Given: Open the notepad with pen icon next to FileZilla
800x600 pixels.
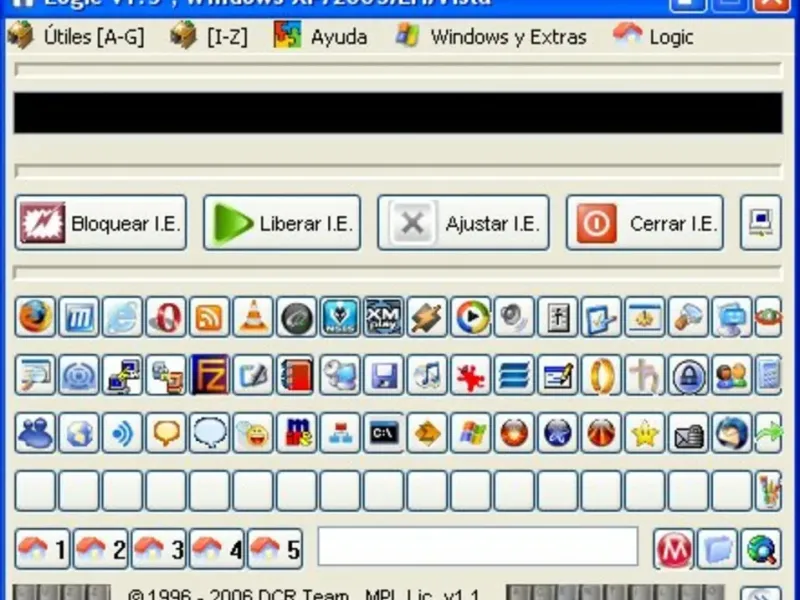Looking at the screenshot, I should coord(253,375).
